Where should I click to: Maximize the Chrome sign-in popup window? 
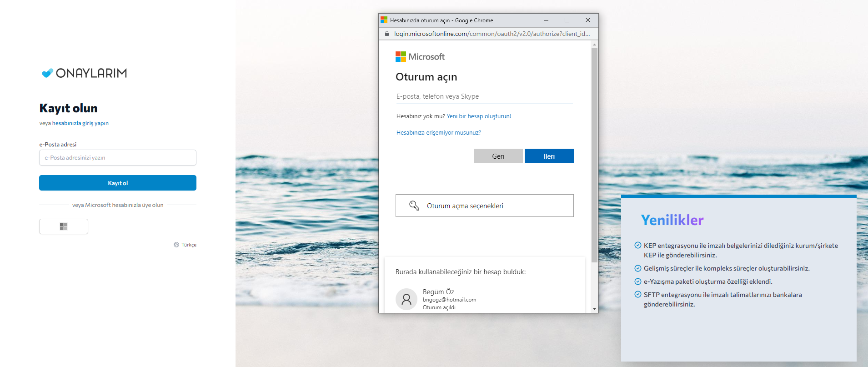pyautogui.click(x=567, y=20)
